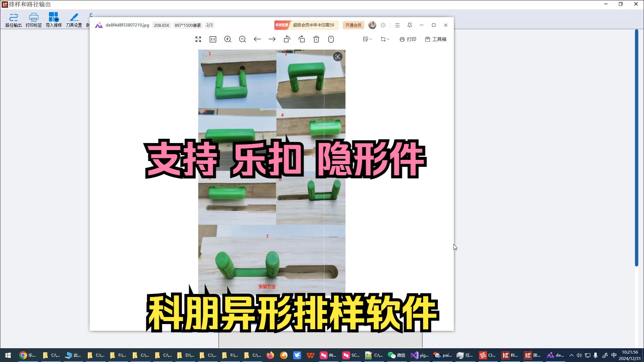The height and width of the screenshot is (362, 644).
Task: Go to the previous image
Action: click(257, 39)
